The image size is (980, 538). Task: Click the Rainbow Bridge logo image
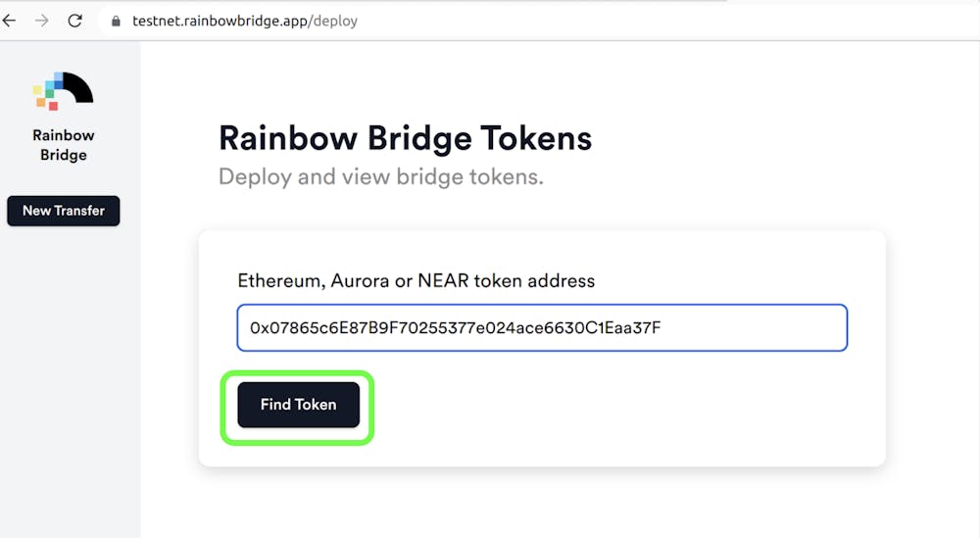(63, 91)
